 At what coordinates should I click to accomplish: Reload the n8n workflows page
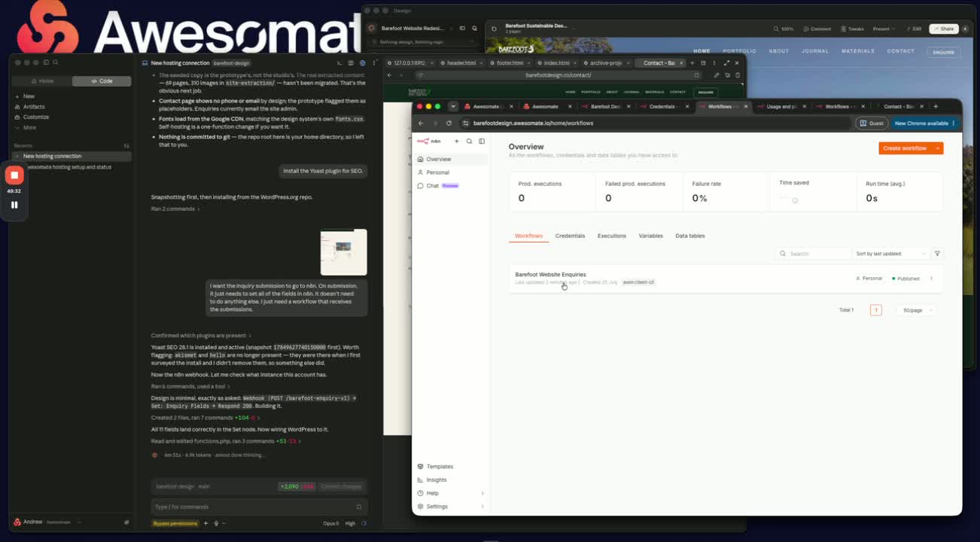point(449,123)
